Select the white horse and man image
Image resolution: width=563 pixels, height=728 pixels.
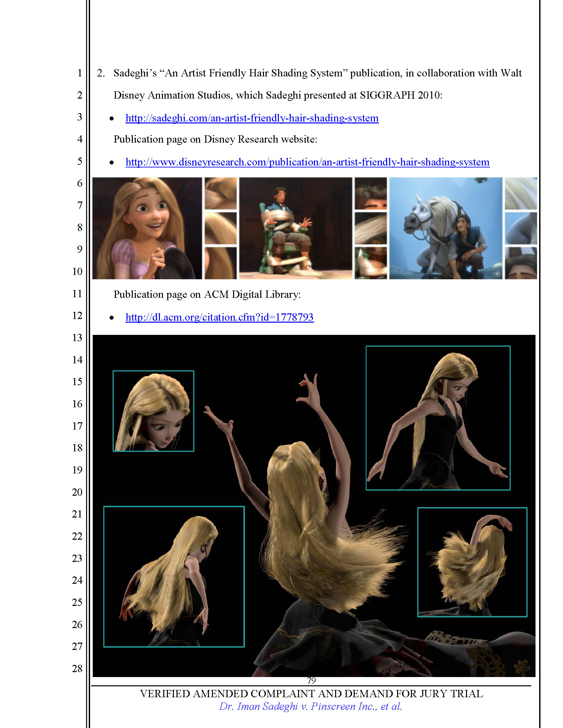[x=445, y=228]
